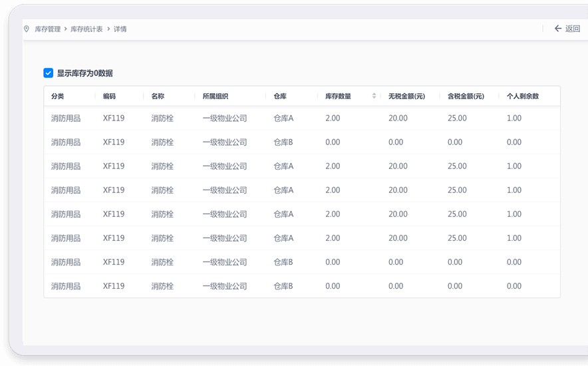
Task: Click the 仓库 column header
Action: (280, 96)
